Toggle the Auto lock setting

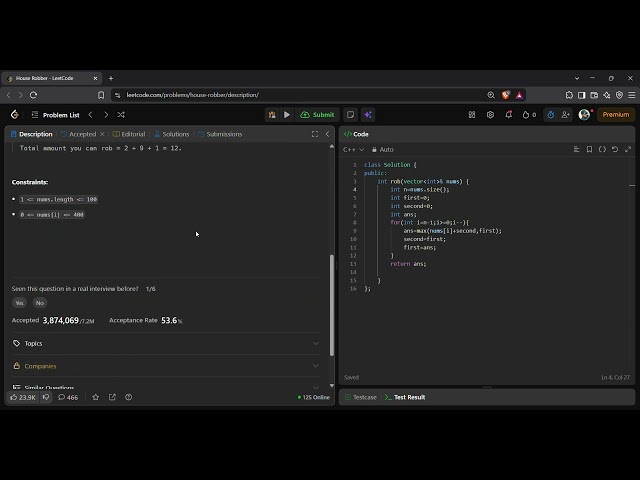click(x=382, y=149)
